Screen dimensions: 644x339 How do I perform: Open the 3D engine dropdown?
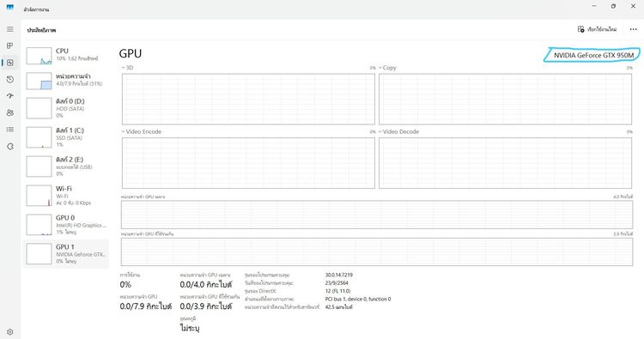127,68
